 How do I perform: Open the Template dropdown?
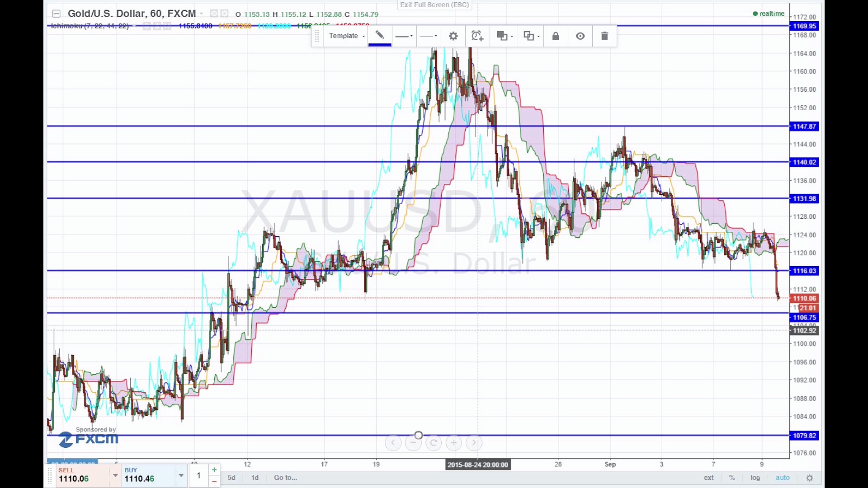(x=346, y=36)
